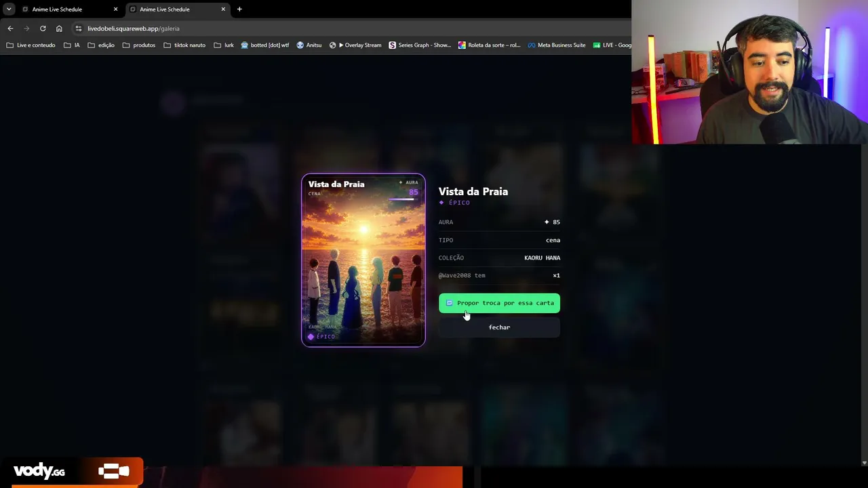868x488 pixels.
Task: Open the Meta Business Suite bookmark
Action: tap(557, 45)
